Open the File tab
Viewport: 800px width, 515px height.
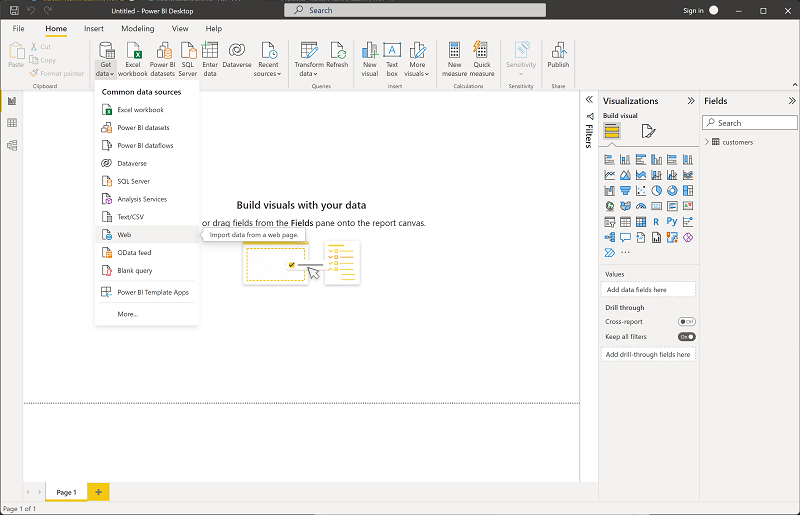[x=18, y=29]
